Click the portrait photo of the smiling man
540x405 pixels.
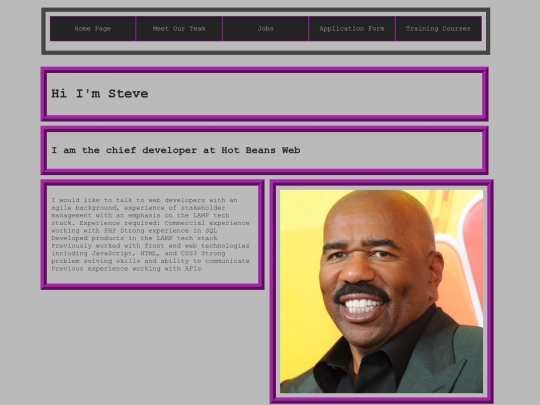381,291
